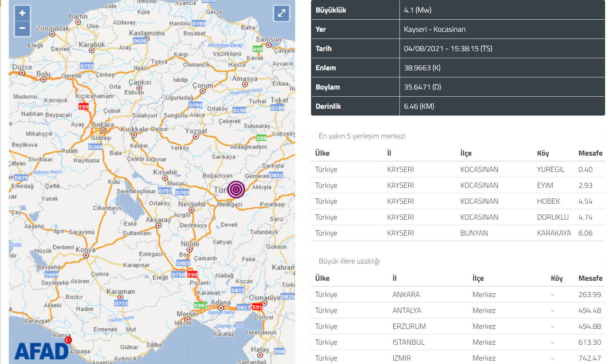613x364 pixels.
Task: Click the AFAD logo on the map
Action: 41,351
